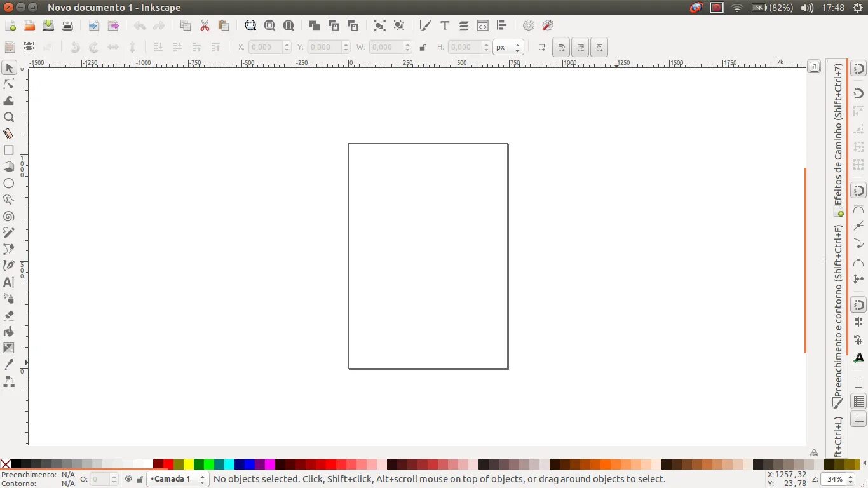Open Align and Distribute icon
868x488 pixels.
[502, 26]
